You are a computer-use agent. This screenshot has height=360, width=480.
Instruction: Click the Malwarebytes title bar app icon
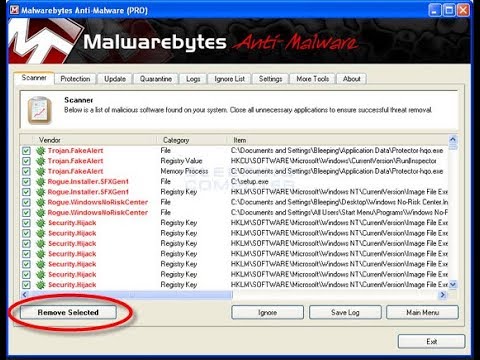(14, 10)
